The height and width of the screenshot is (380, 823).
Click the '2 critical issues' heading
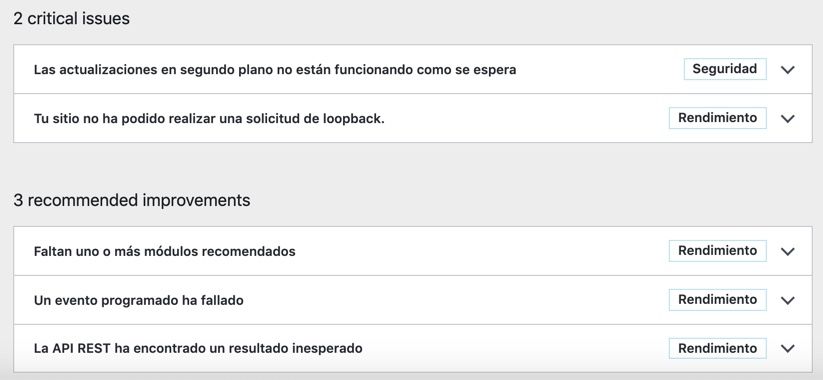click(x=71, y=19)
